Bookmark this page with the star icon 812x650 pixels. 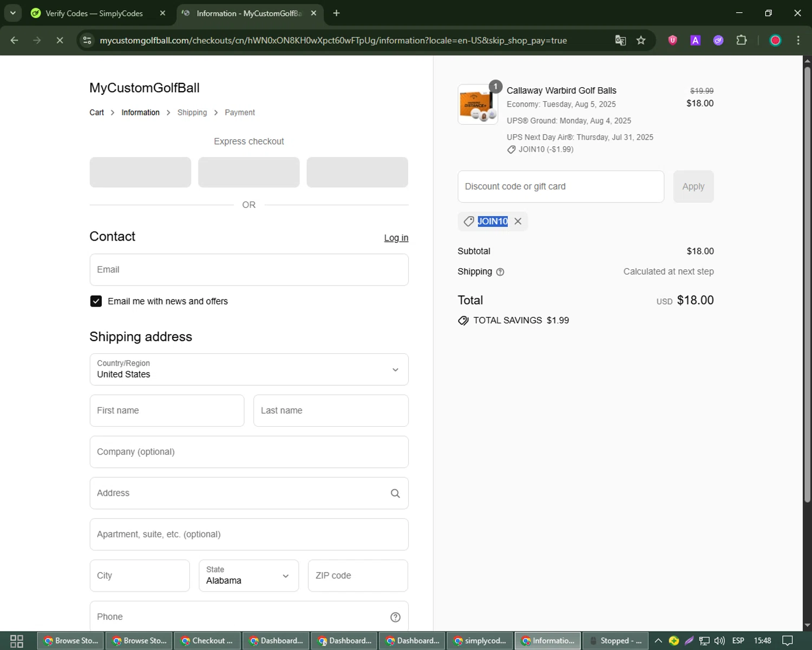[641, 41]
